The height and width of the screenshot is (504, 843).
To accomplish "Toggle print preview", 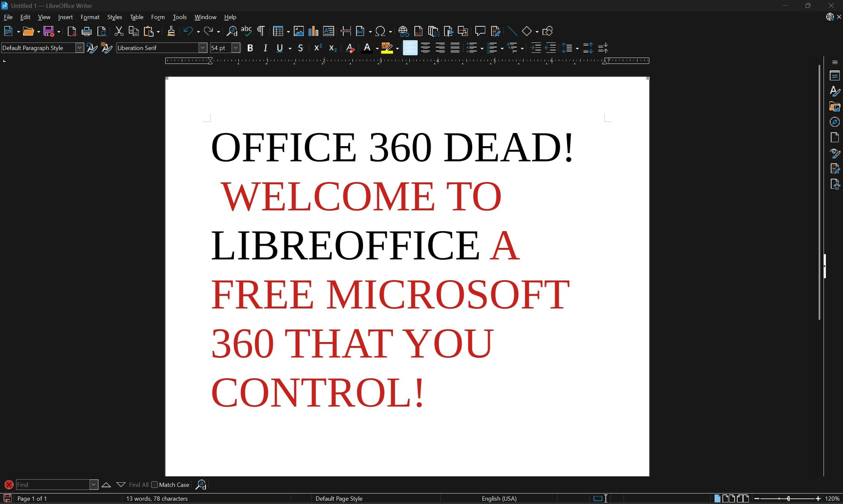I will click(102, 31).
